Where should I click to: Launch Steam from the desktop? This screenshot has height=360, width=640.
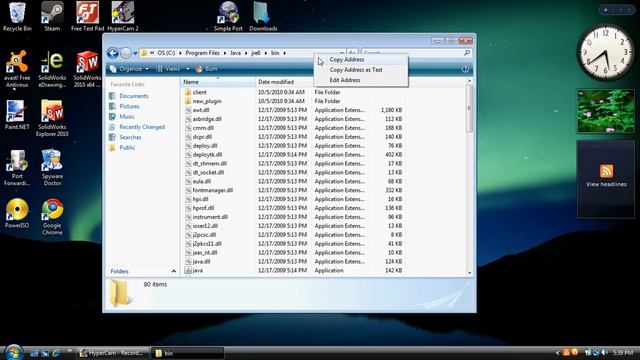52,16
